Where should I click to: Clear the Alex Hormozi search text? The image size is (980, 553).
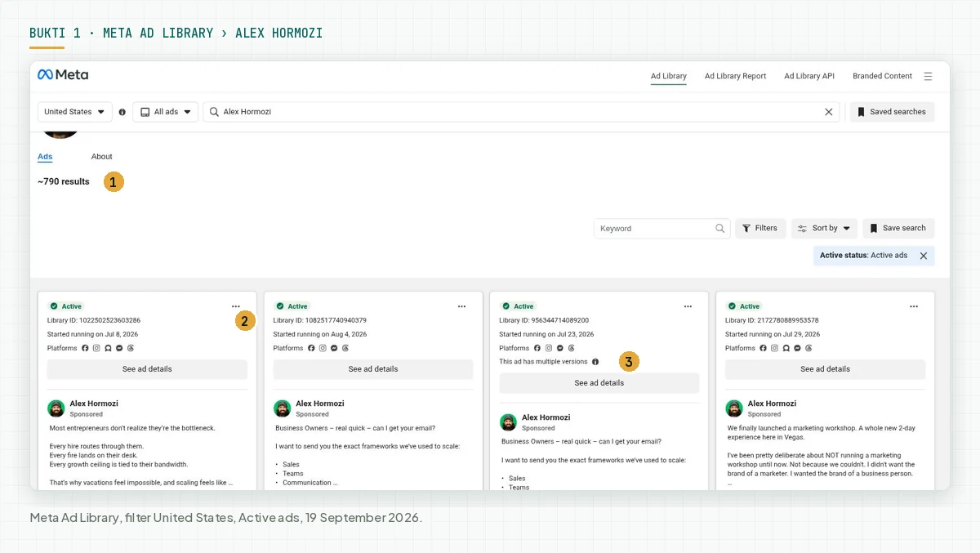click(x=829, y=112)
